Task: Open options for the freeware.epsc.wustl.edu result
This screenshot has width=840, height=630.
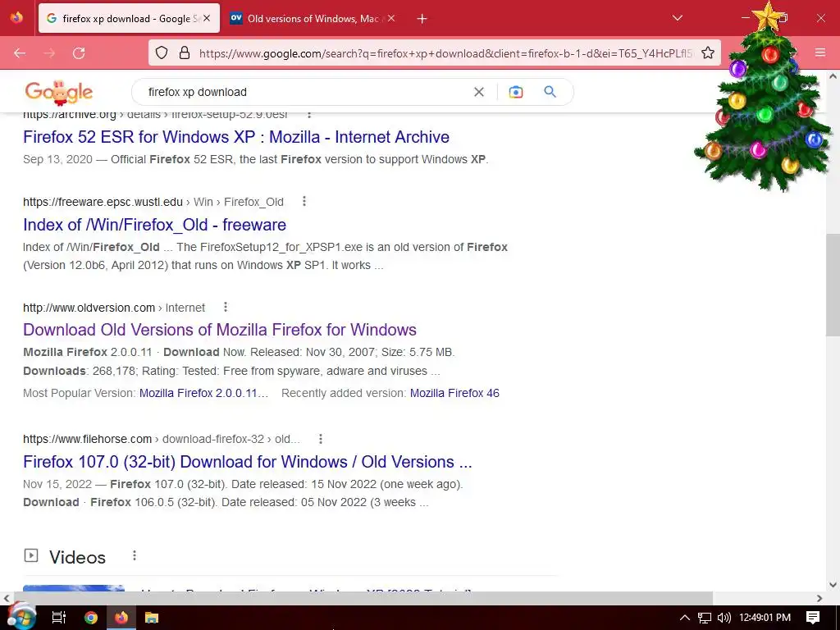Action: (304, 202)
